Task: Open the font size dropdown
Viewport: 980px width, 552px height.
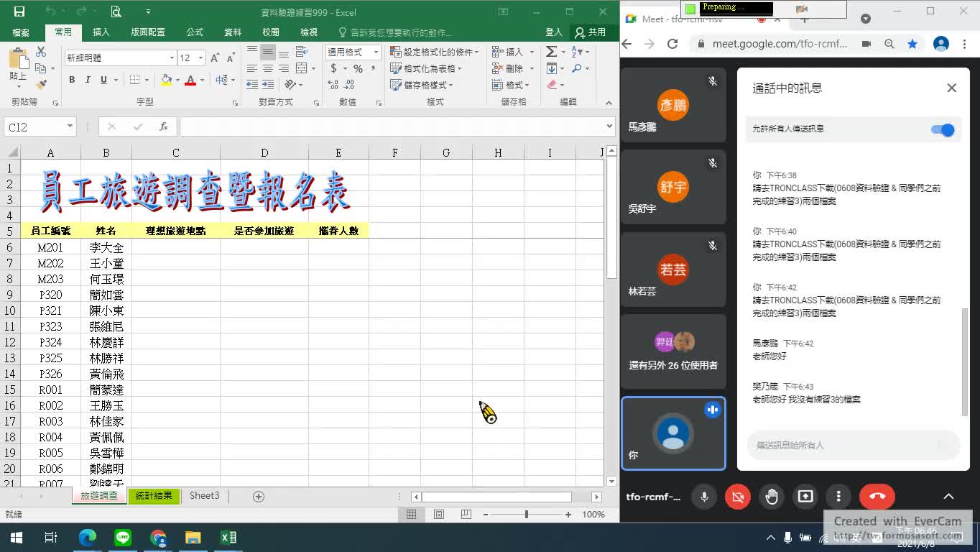Action: [x=200, y=57]
